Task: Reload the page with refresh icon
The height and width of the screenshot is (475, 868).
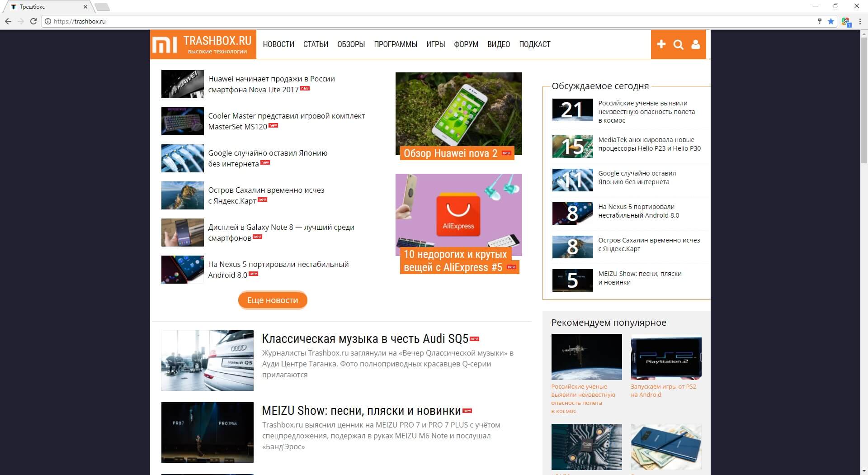Action: coord(33,21)
